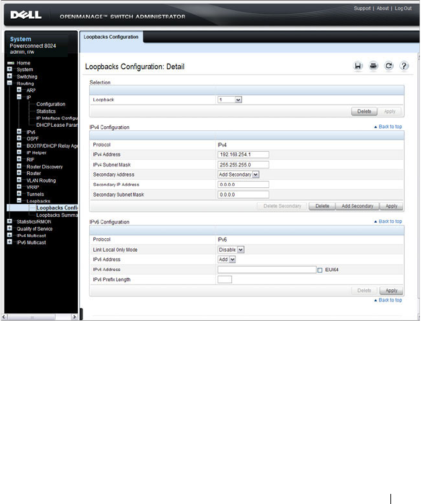Select the Loopbacks Configuration tab
The height and width of the screenshot is (504, 430).
111,37
